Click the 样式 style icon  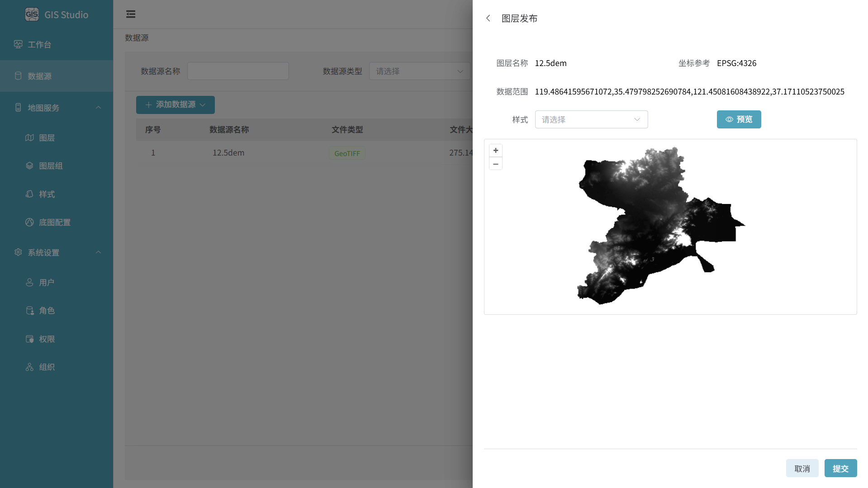point(29,194)
